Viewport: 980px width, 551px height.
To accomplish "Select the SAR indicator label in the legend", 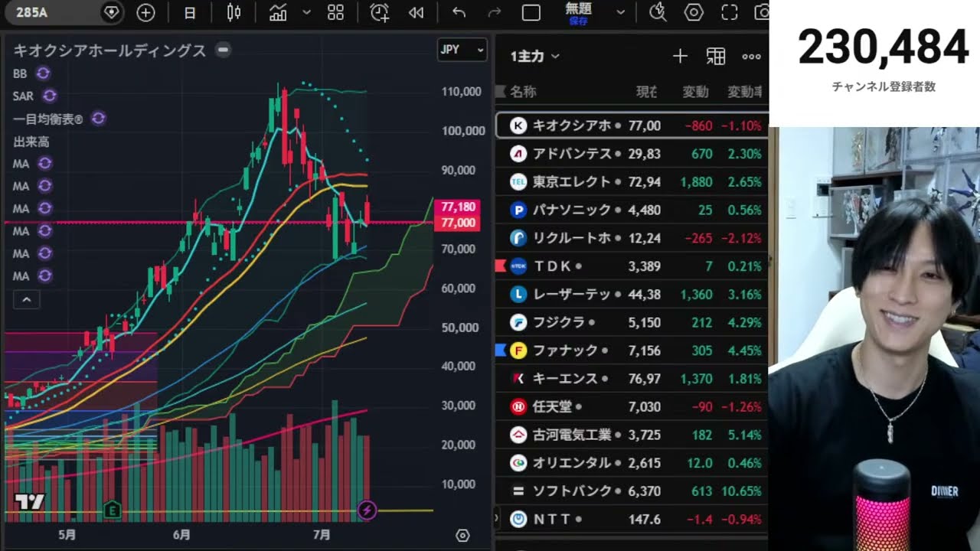I will point(23,96).
